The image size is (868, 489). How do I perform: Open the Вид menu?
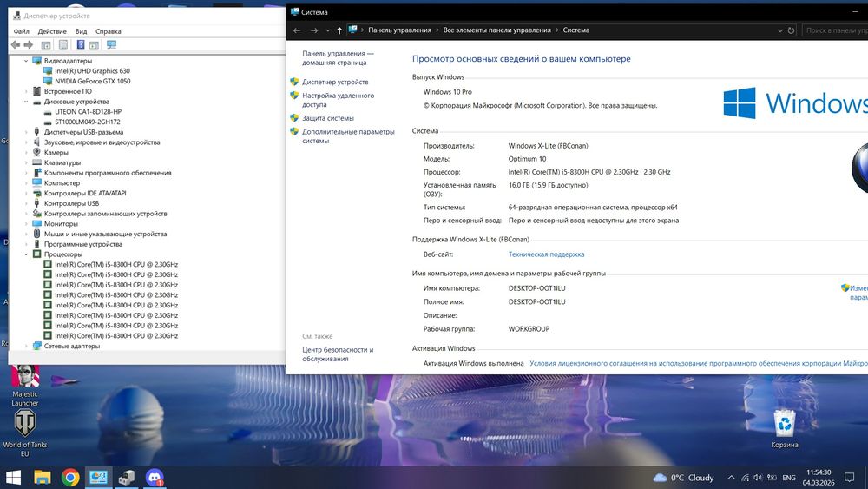(81, 31)
